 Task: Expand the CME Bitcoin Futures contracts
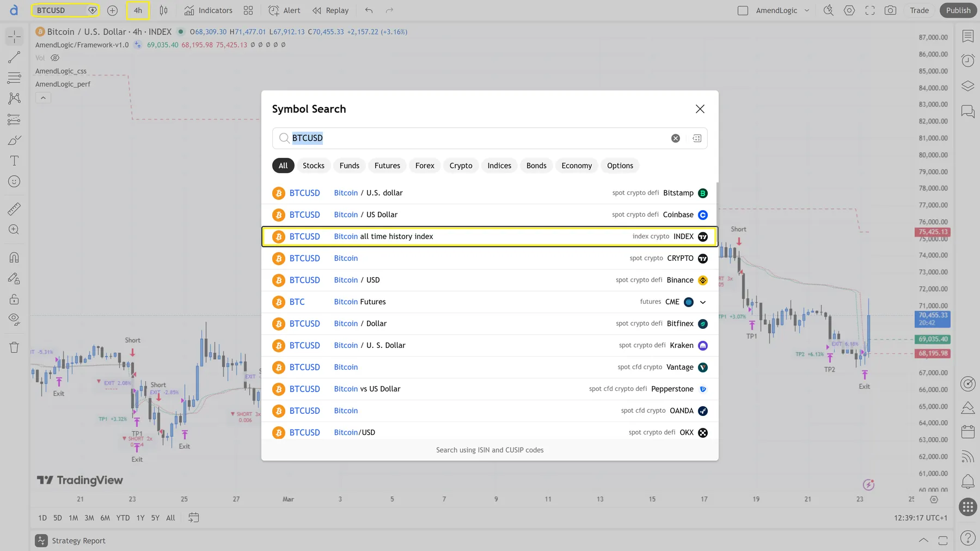703,302
